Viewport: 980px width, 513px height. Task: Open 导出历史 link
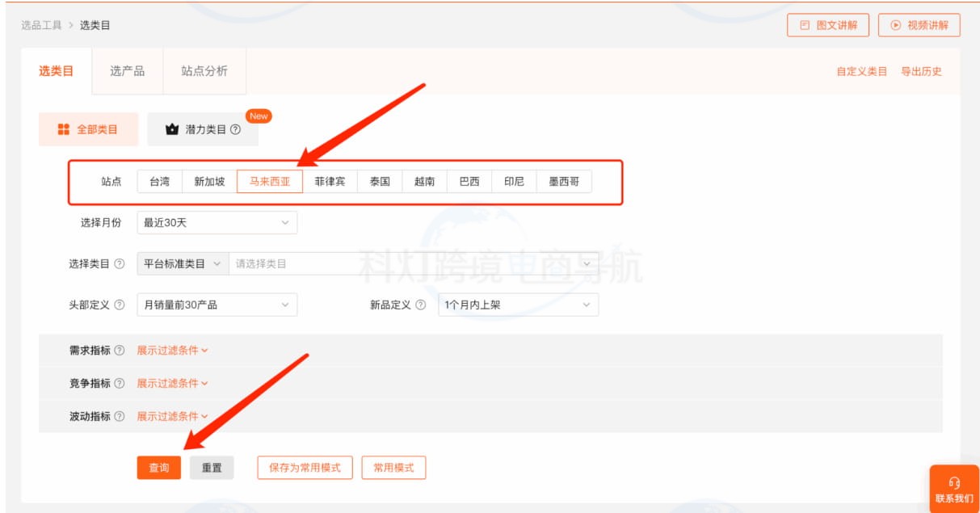click(x=921, y=71)
